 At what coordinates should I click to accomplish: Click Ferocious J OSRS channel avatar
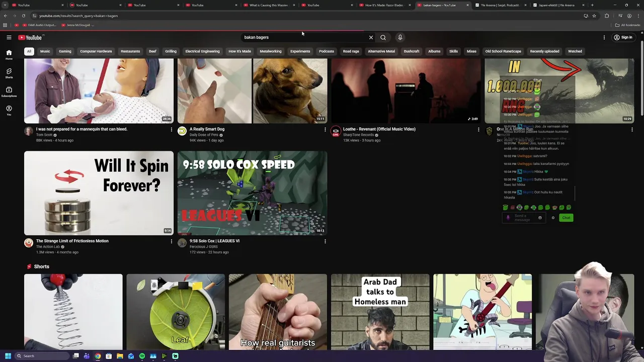(x=182, y=243)
